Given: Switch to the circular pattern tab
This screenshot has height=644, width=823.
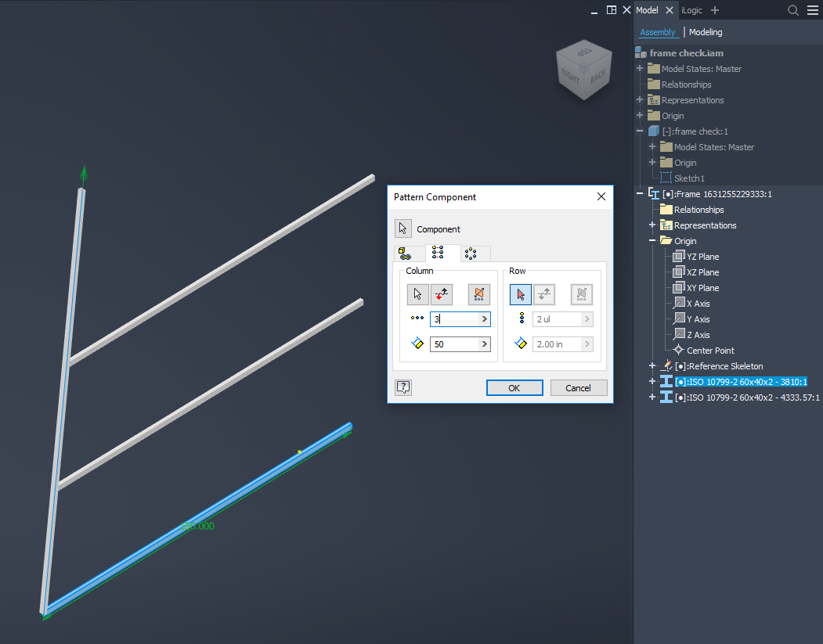Looking at the screenshot, I should (471, 254).
